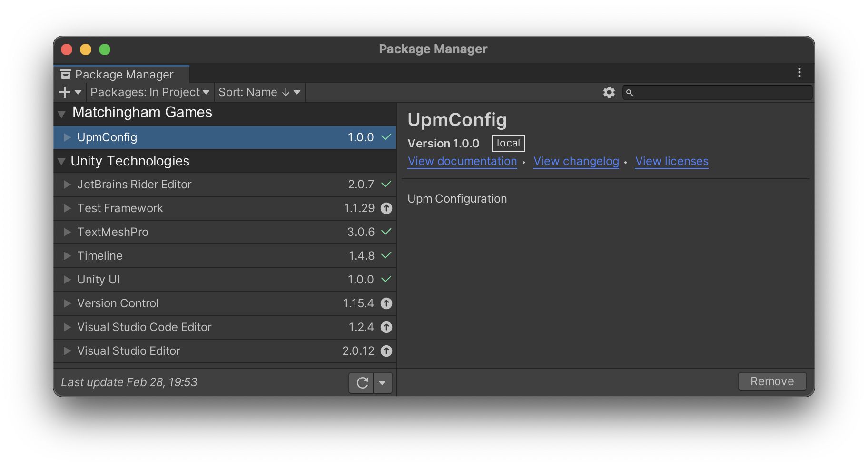Click the update arrow icon for Test Framework
Image resolution: width=868 pixels, height=467 pixels.
click(386, 208)
